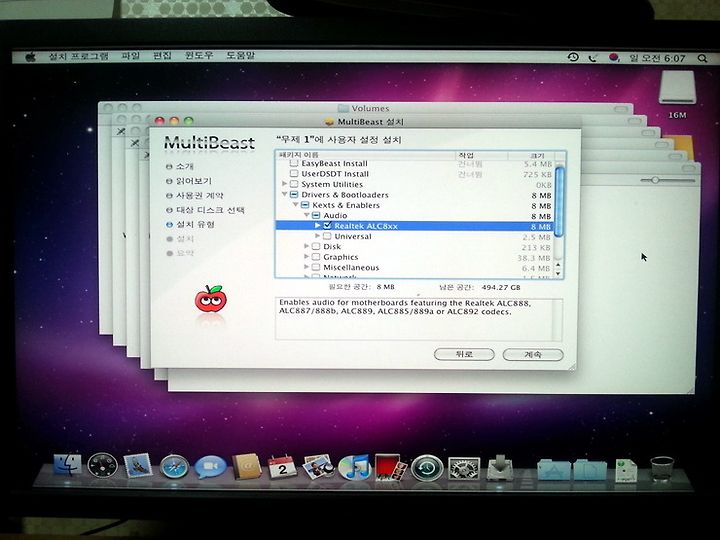Image resolution: width=720 pixels, height=540 pixels.
Task: Collapse the Audio group
Action: (307, 215)
